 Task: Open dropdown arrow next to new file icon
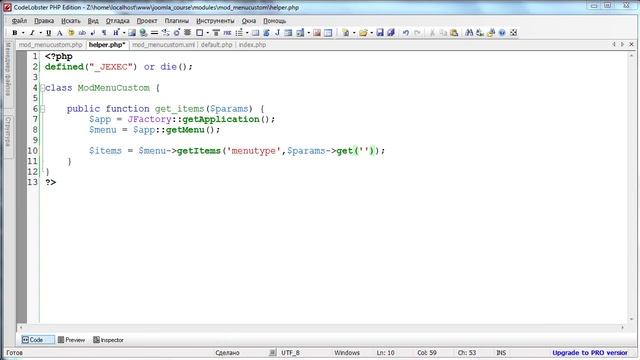click(x=354, y=33)
